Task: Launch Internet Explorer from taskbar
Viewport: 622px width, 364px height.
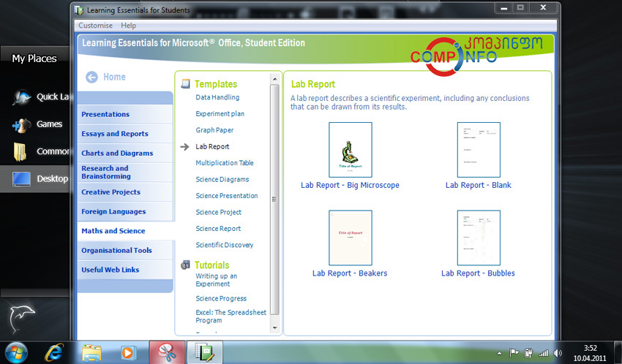Action: click(x=54, y=352)
